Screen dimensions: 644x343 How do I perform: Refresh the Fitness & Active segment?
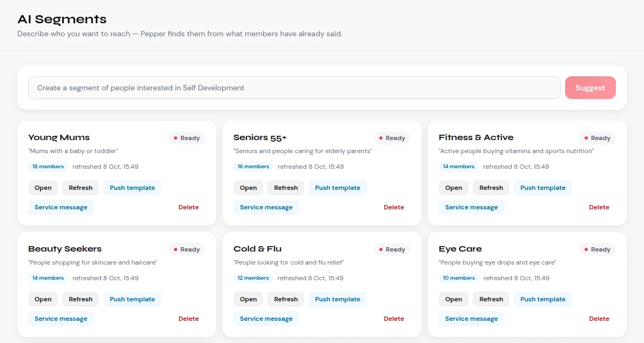491,188
